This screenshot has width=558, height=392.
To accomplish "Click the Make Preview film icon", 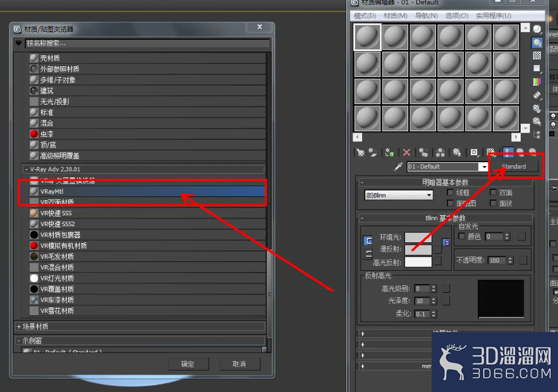I will [x=537, y=95].
